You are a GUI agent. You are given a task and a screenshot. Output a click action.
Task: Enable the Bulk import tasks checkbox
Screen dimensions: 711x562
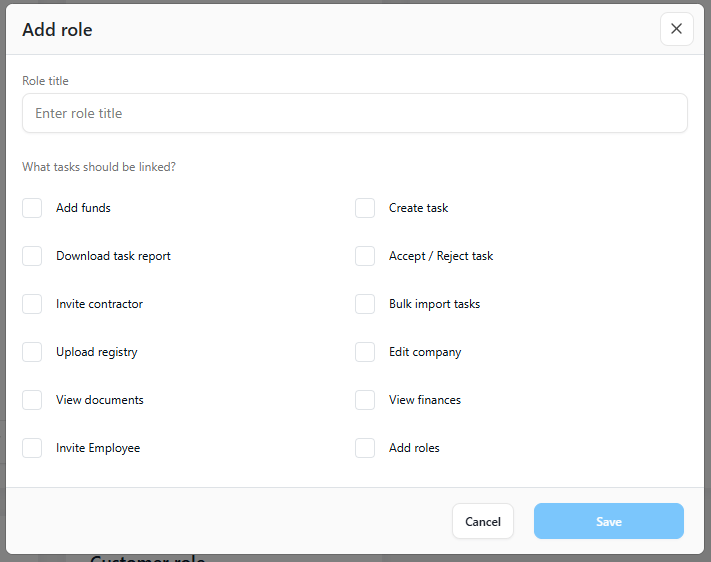click(x=365, y=304)
